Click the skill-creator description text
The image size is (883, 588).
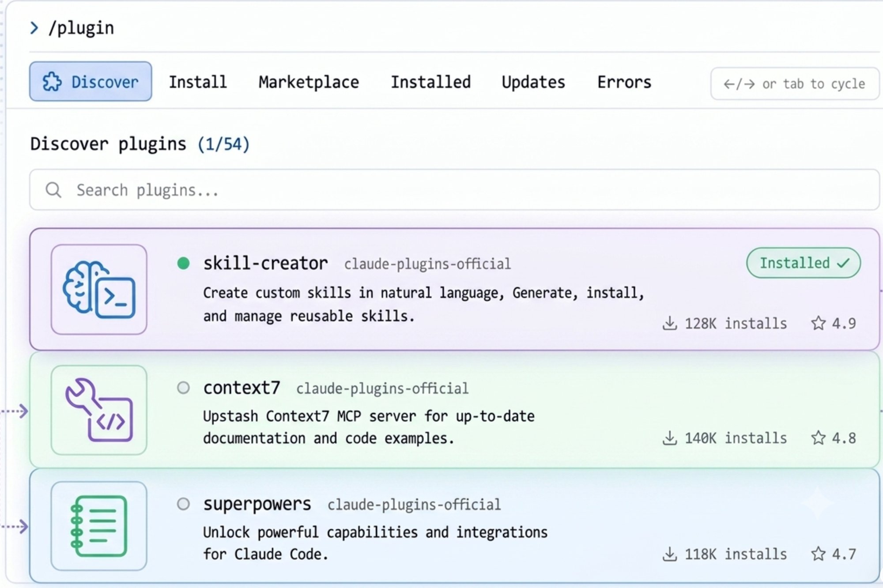[x=424, y=305]
